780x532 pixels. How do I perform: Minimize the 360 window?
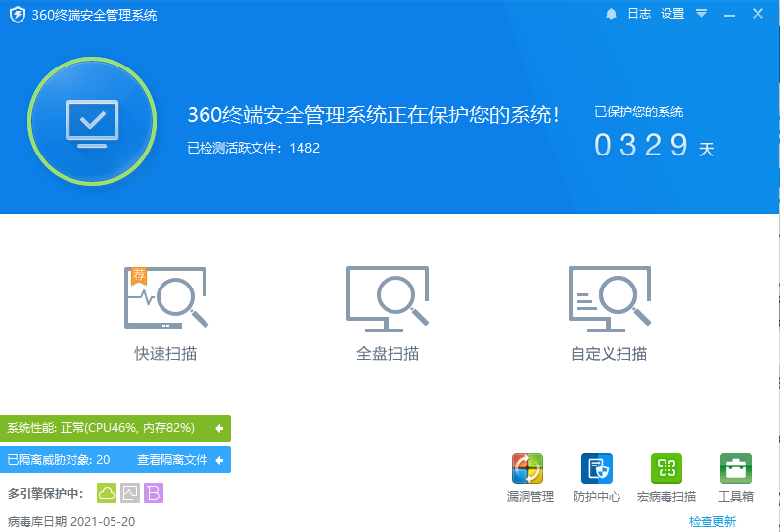729,15
